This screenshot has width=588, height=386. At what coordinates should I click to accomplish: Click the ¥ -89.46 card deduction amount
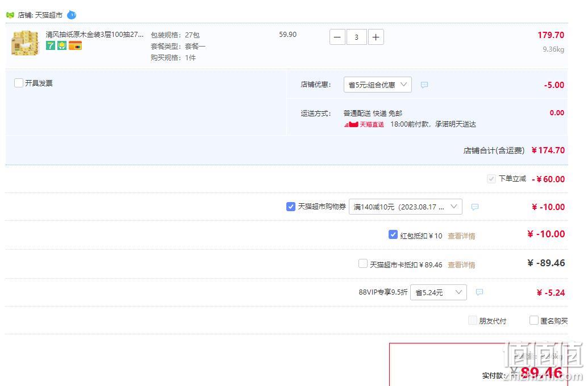tap(546, 263)
